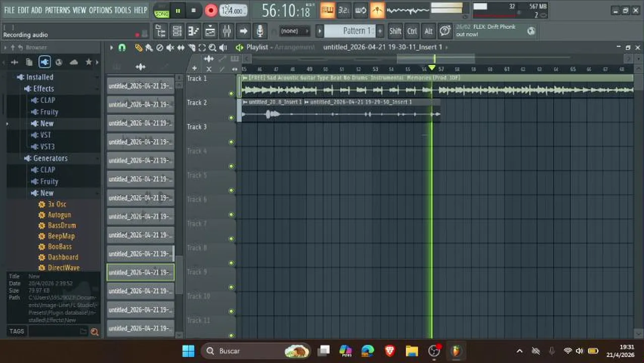Open the HELP menu
644x363 pixels.
[141, 10]
